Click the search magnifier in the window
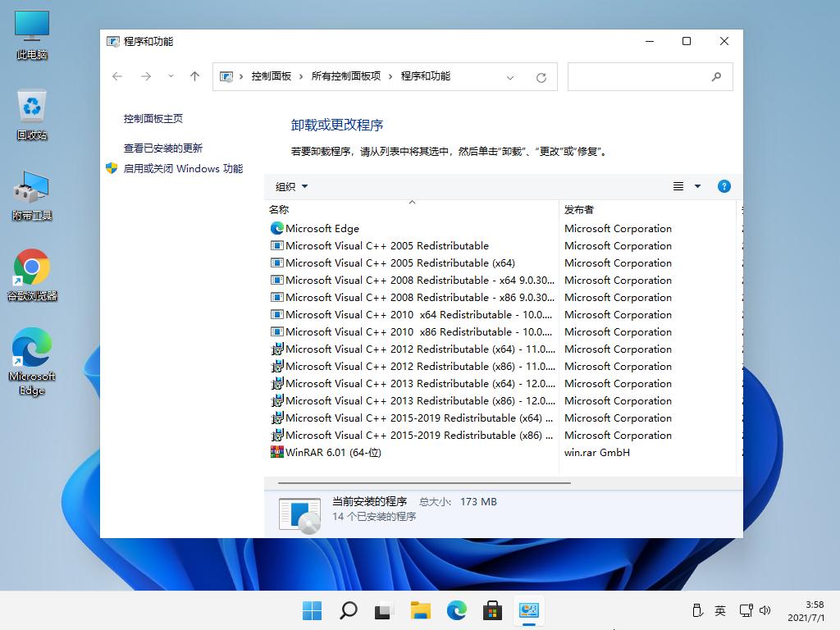840x630 pixels. click(716, 77)
